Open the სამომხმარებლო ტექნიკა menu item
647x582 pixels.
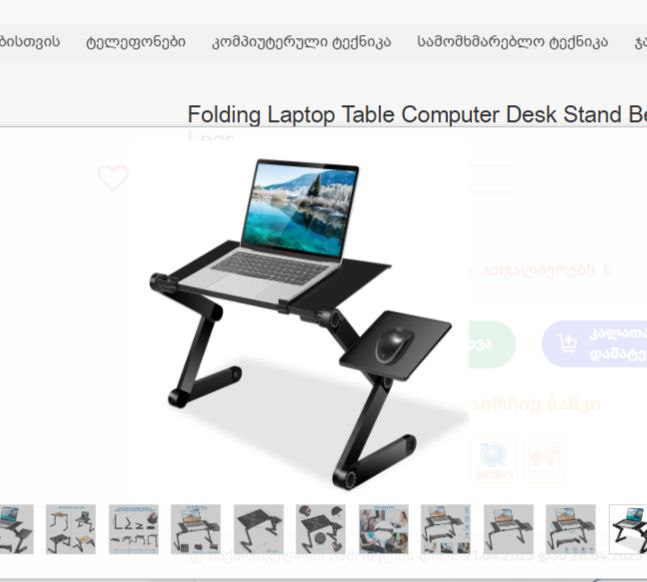[512, 42]
